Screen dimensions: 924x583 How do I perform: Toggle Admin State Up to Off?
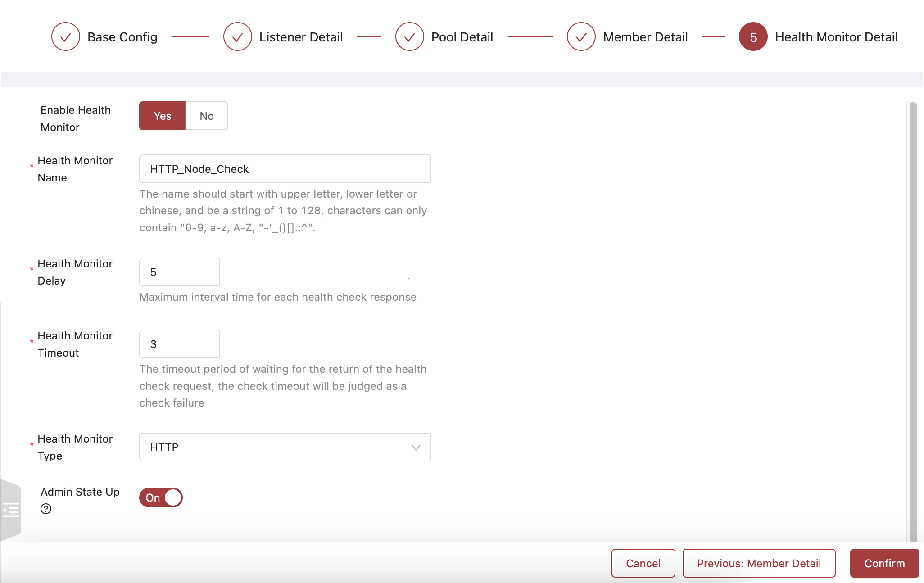[160, 498]
